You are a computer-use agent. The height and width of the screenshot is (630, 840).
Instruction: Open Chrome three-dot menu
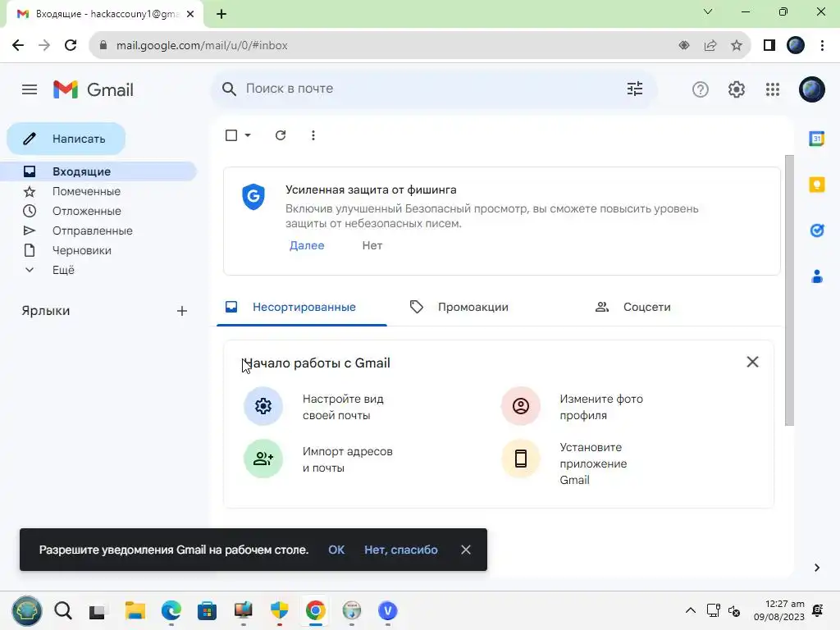click(x=822, y=46)
